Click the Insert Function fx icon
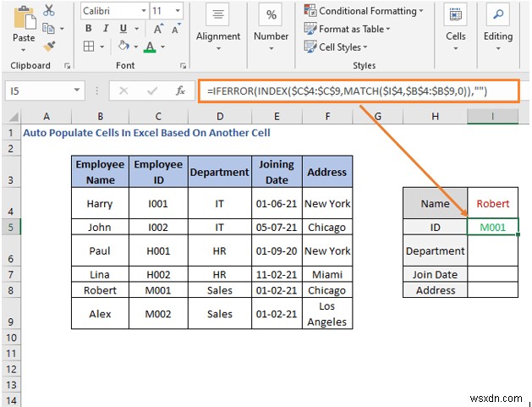 180,91
